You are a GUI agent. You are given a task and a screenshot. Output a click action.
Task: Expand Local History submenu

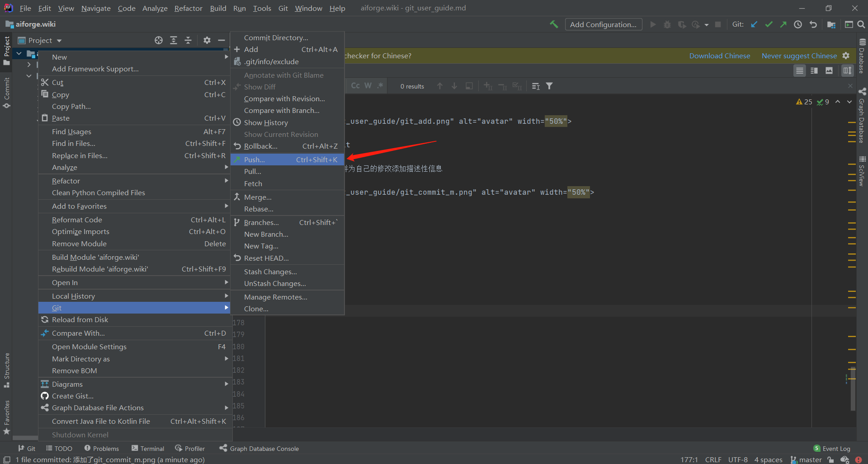pyautogui.click(x=135, y=296)
